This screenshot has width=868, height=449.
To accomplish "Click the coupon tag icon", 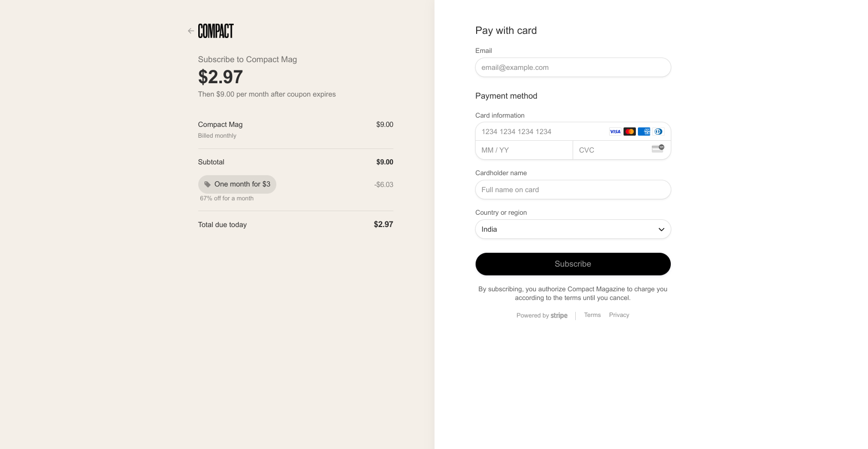I will tap(207, 184).
